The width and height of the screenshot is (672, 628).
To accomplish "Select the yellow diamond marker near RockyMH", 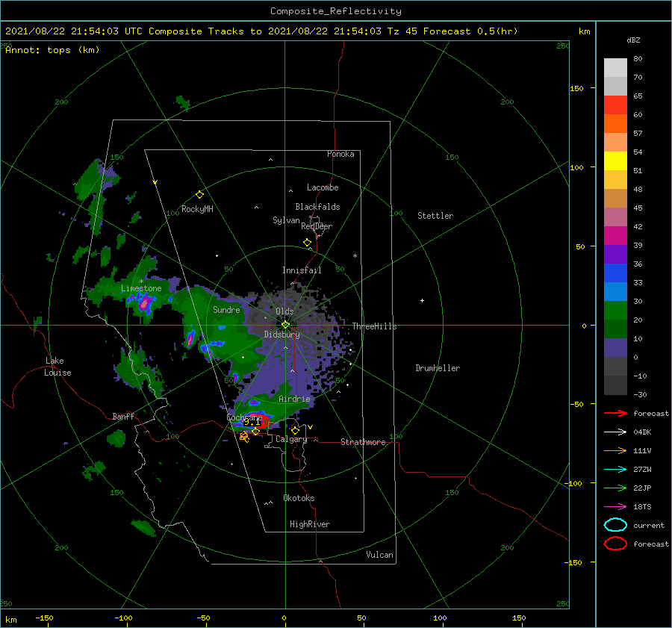I will point(199,195).
